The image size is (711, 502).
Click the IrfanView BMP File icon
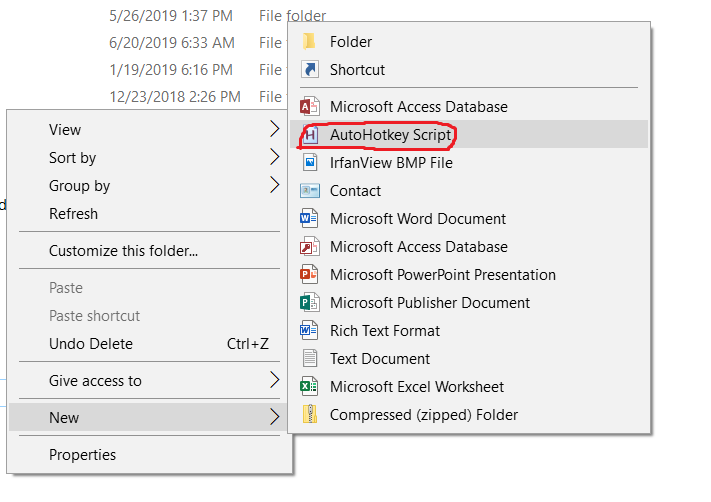tap(310, 162)
